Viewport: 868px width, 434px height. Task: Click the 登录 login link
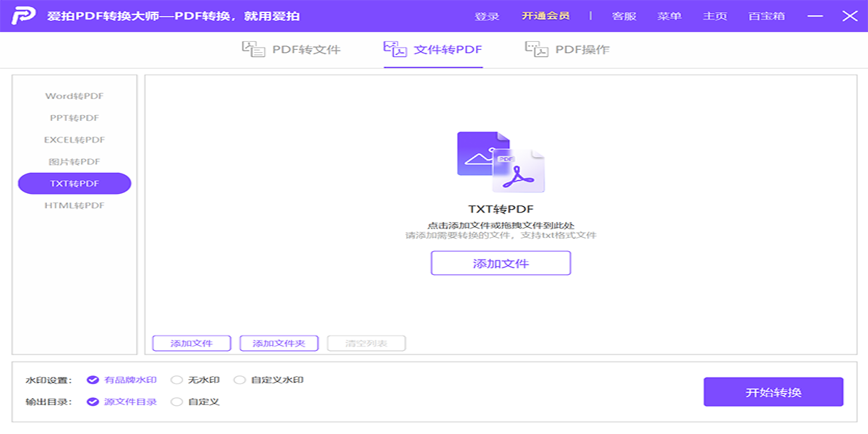[x=487, y=16]
